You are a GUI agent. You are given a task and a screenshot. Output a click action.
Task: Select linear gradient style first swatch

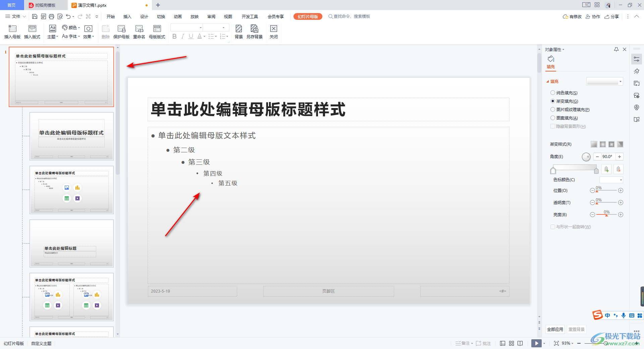pos(594,144)
